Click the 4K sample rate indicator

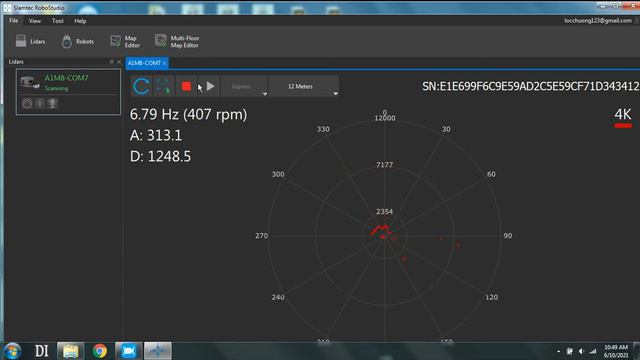(x=623, y=118)
